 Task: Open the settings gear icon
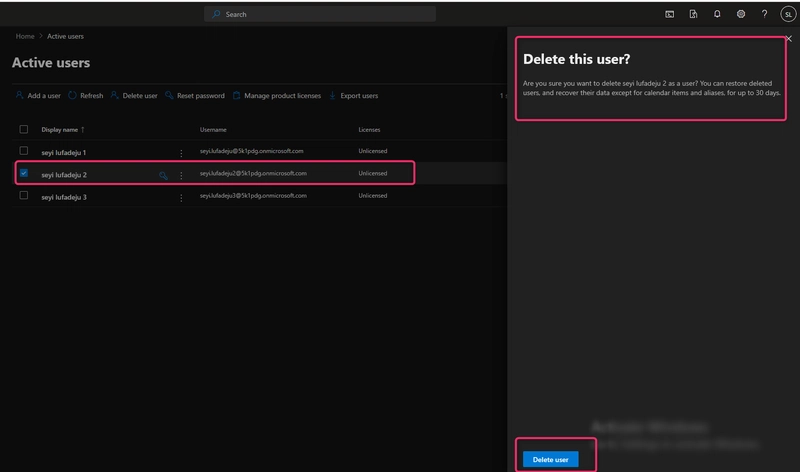(x=740, y=14)
